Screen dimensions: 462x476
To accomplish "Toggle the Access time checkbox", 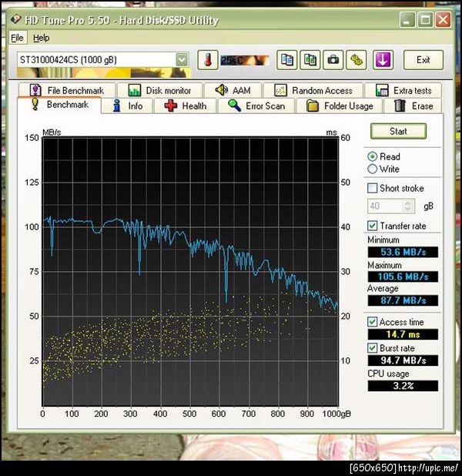I will pos(372,322).
